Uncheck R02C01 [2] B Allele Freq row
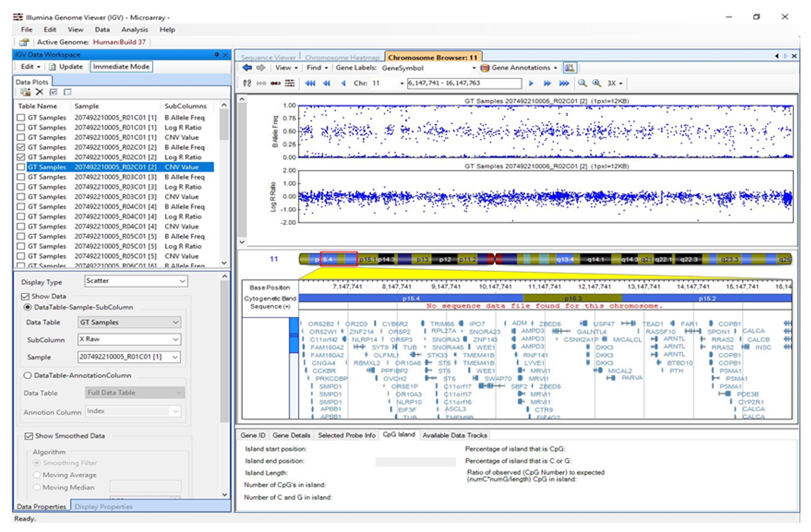This screenshot has width=811, height=532. 21,147
